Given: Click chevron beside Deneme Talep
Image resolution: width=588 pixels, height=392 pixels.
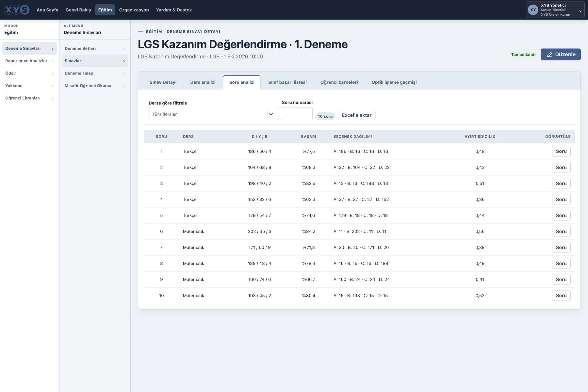Looking at the screenshot, I should [124, 73].
